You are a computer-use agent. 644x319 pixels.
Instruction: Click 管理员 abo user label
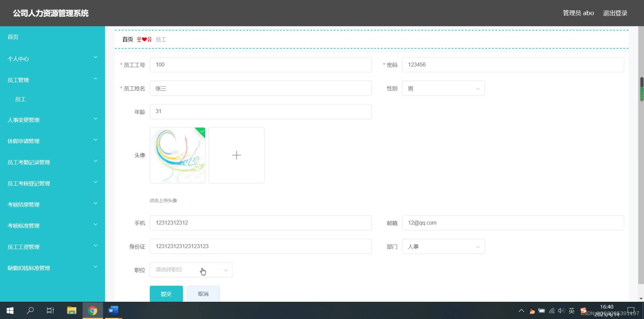coord(578,13)
